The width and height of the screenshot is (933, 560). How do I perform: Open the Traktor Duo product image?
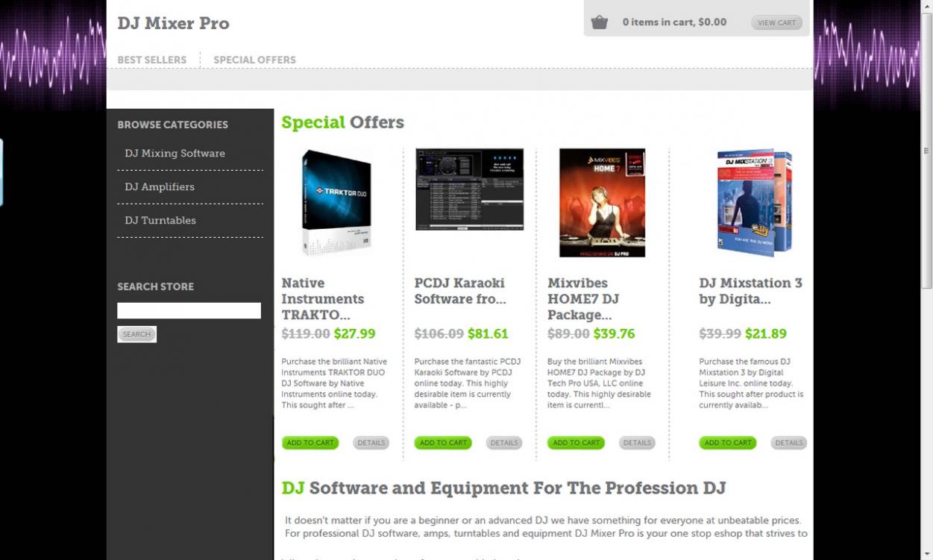(x=336, y=203)
